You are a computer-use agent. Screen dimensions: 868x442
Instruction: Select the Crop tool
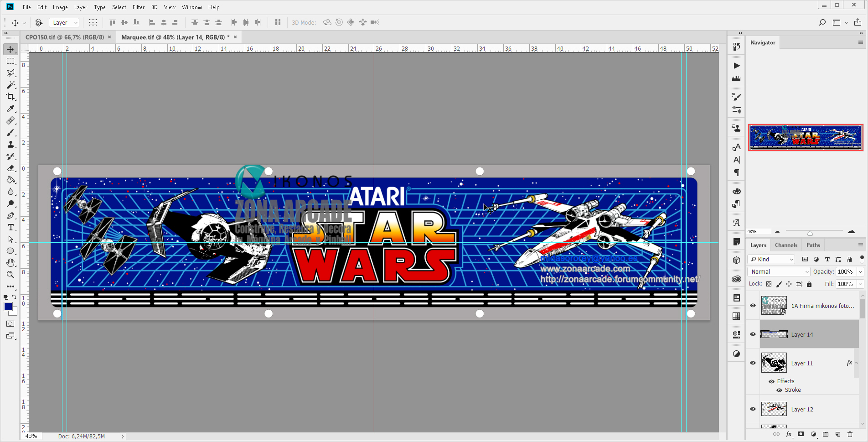pos(11,97)
